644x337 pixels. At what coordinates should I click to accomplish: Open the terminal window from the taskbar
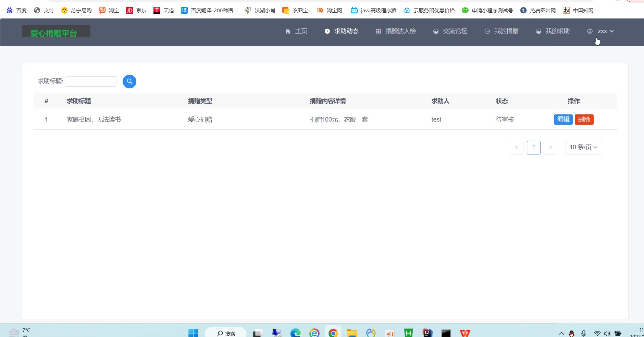446,333
